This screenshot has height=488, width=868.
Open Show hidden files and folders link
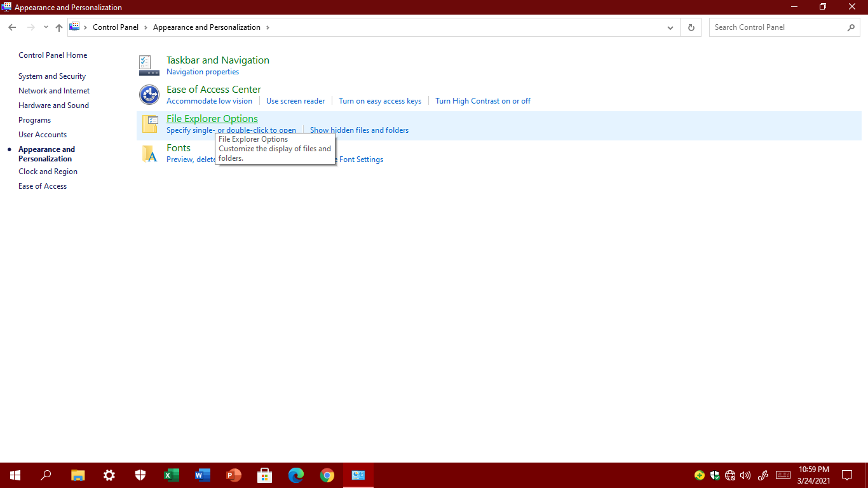pyautogui.click(x=359, y=130)
